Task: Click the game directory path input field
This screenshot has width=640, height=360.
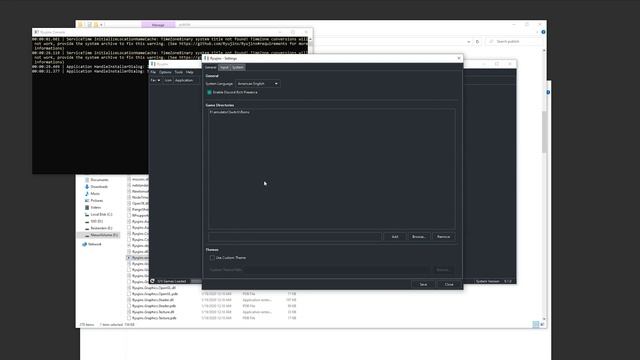Action: [x=295, y=237]
